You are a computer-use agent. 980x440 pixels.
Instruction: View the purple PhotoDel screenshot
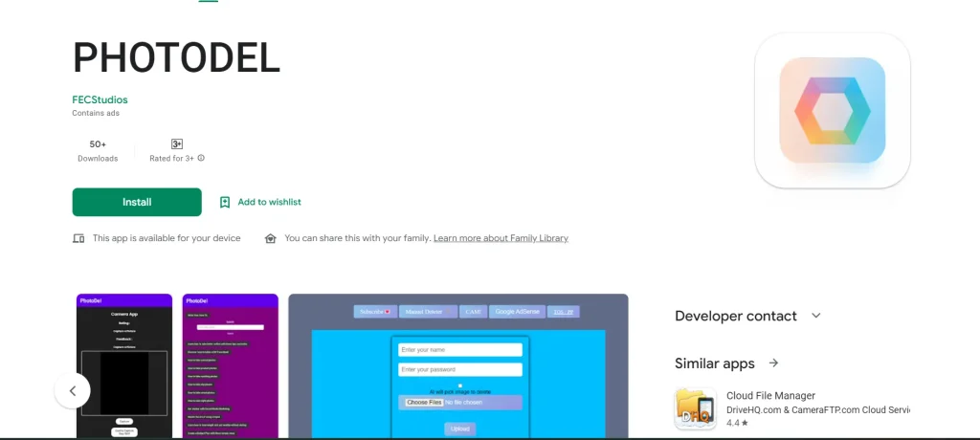pyautogui.click(x=231, y=363)
